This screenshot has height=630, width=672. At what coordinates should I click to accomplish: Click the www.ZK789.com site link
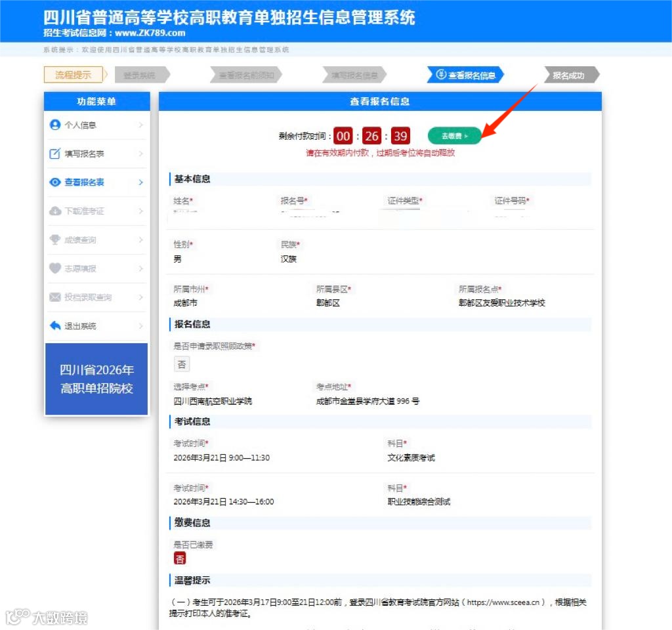[150, 33]
